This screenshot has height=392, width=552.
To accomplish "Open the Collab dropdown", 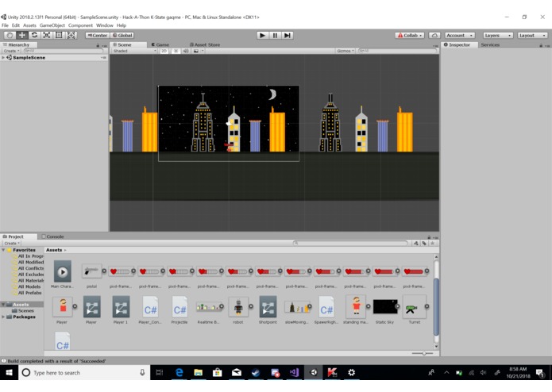I will [x=409, y=35].
